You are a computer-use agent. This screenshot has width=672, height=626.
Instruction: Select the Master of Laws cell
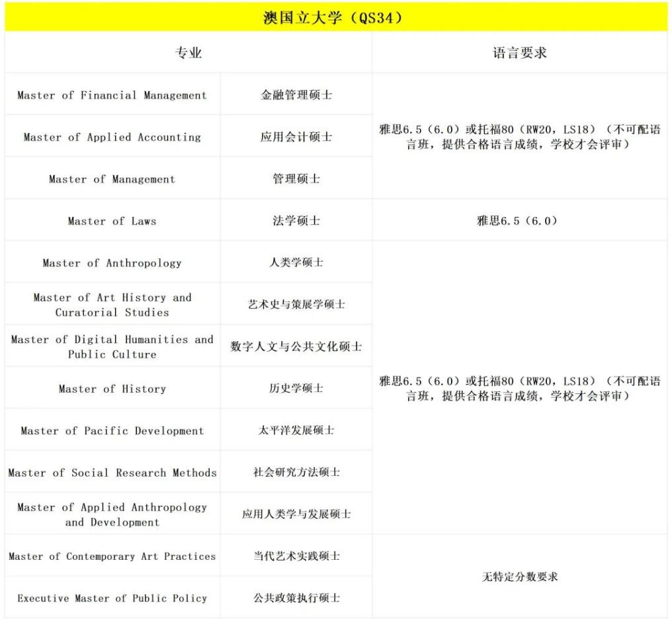click(x=112, y=221)
